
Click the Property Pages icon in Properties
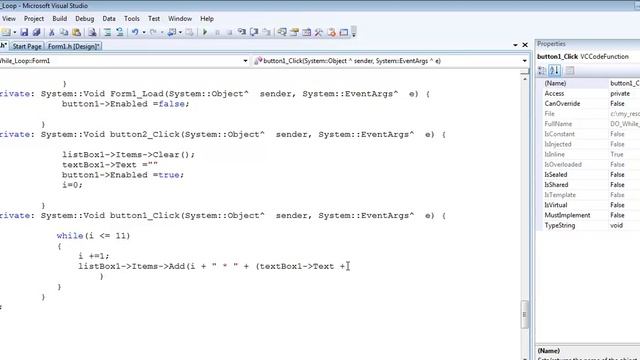click(x=570, y=71)
